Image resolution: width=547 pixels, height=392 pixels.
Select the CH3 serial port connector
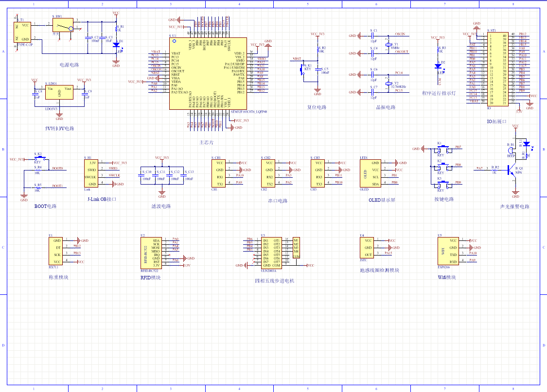318,173
